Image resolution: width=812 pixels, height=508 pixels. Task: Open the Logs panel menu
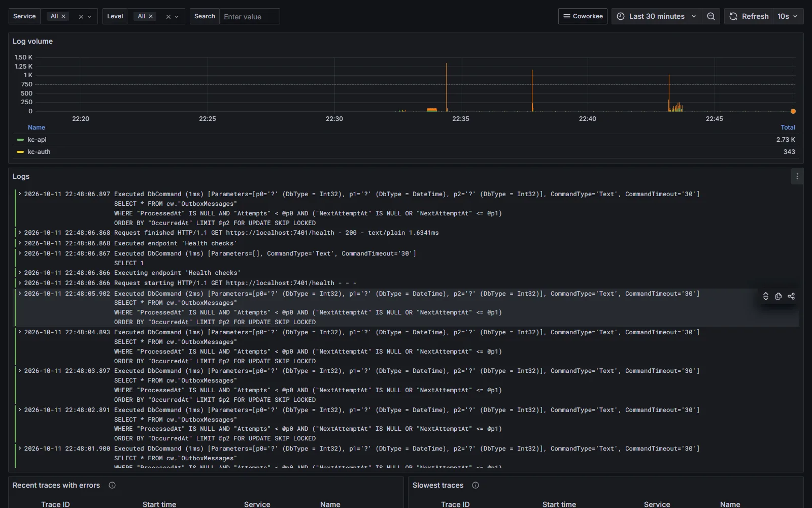797,176
